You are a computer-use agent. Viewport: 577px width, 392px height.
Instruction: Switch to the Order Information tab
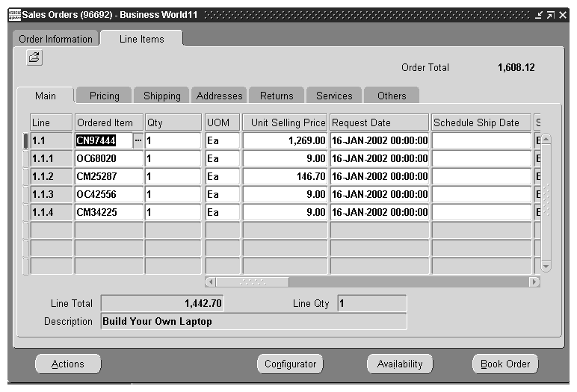point(55,39)
